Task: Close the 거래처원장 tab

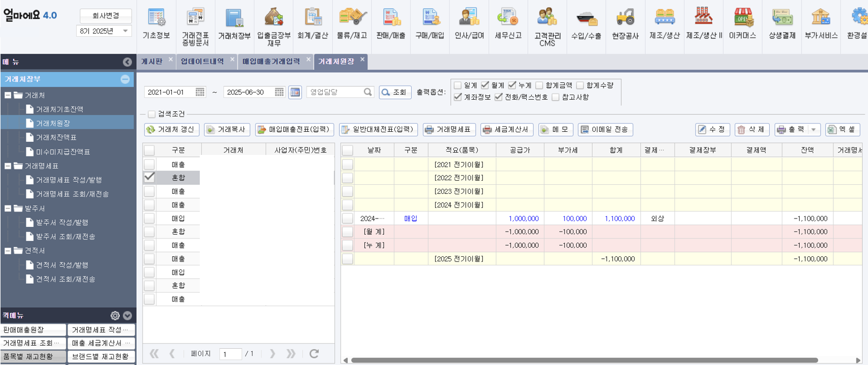Action: coord(362,59)
